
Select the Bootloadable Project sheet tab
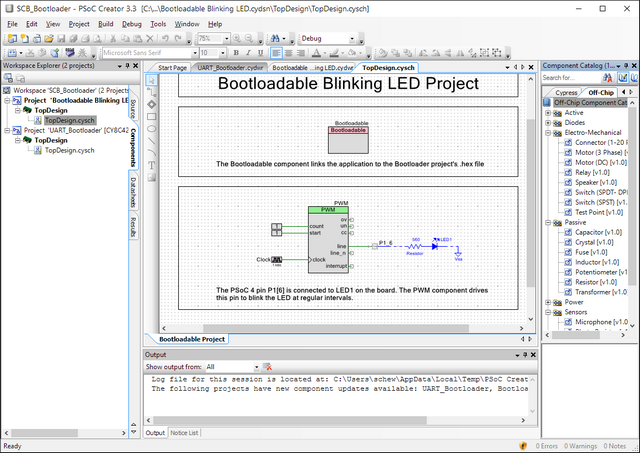coord(191,339)
